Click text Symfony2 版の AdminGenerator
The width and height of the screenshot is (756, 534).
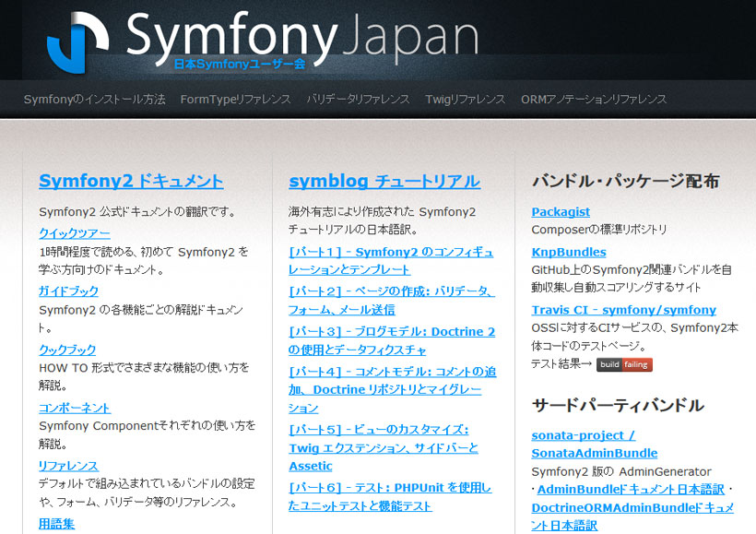621,471
